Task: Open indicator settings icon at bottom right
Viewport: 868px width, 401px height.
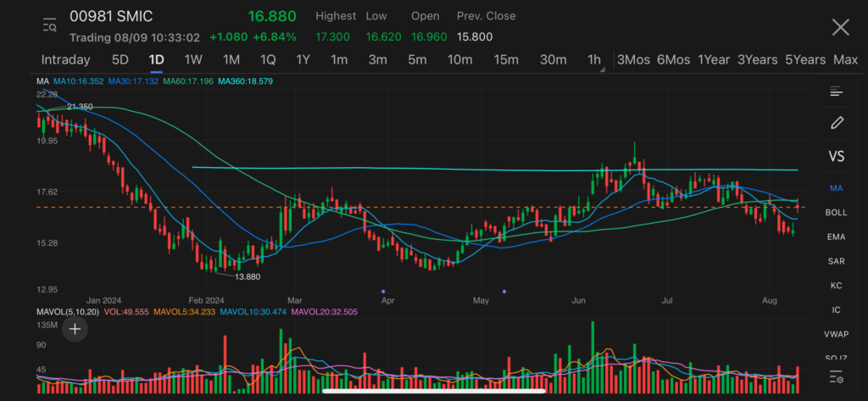Action: tap(836, 376)
